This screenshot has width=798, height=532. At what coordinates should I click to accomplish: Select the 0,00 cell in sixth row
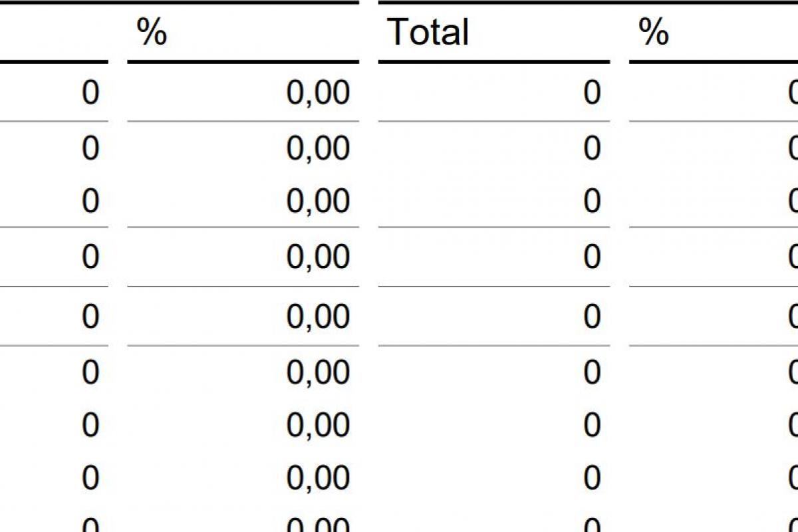click(x=318, y=372)
